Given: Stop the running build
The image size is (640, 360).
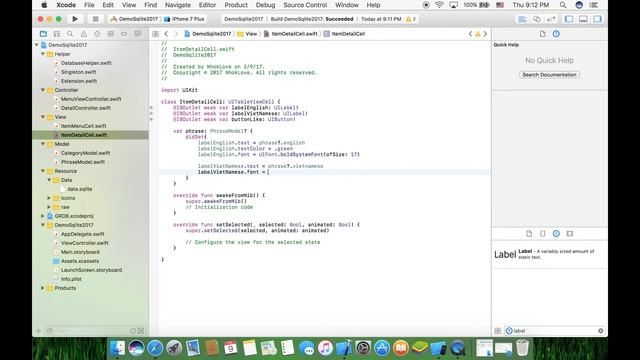Looking at the screenshot, I should [x=96, y=19].
